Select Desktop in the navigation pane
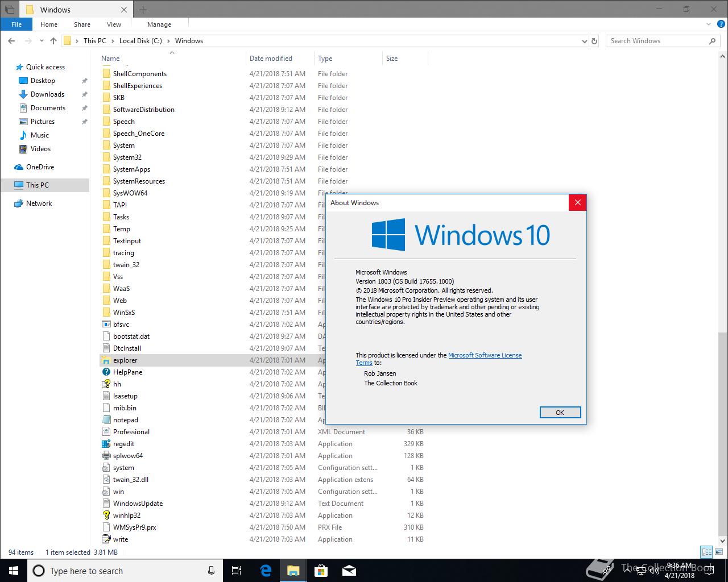728x582 pixels. click(43, 81)
